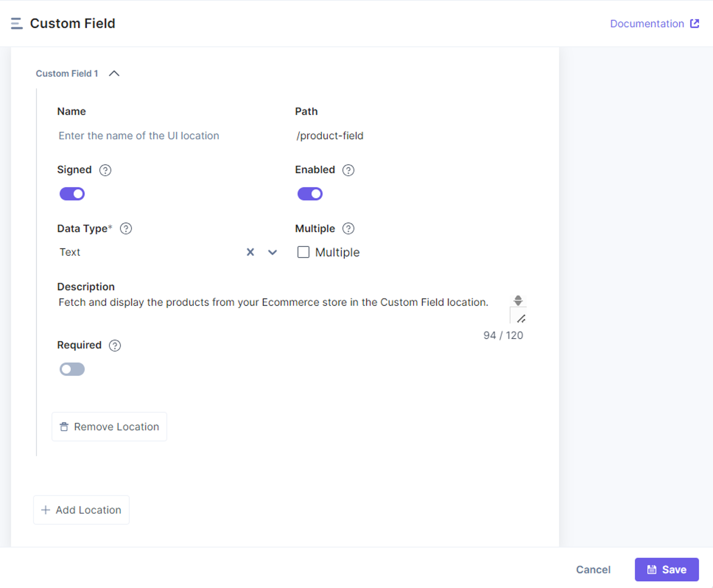Viewport: 713px width, 588px height.
Task: Turn on the Required switch
Action: pos(72,369)
